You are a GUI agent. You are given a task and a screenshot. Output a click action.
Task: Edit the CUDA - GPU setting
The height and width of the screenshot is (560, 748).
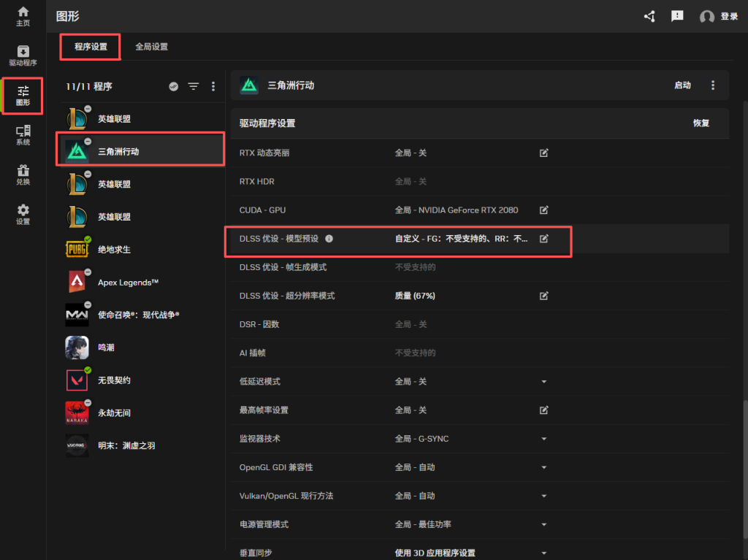[543, 210]
